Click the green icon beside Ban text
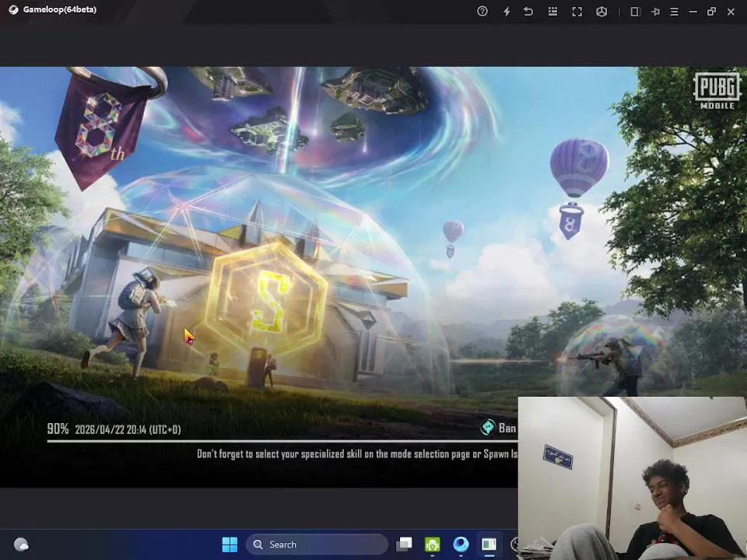 click(x=488, y=427)
